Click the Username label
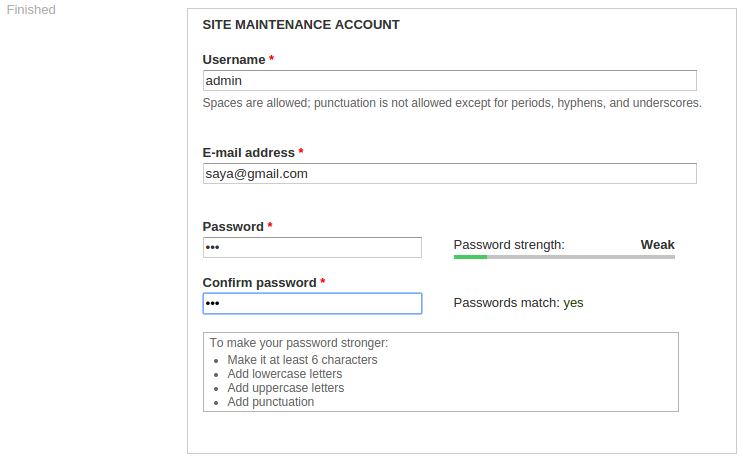This screenshot has height=458, width=743. [234, 60]
